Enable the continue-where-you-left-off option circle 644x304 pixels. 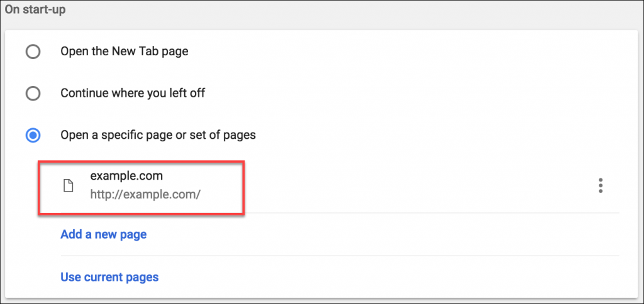[x=33, y=94]
